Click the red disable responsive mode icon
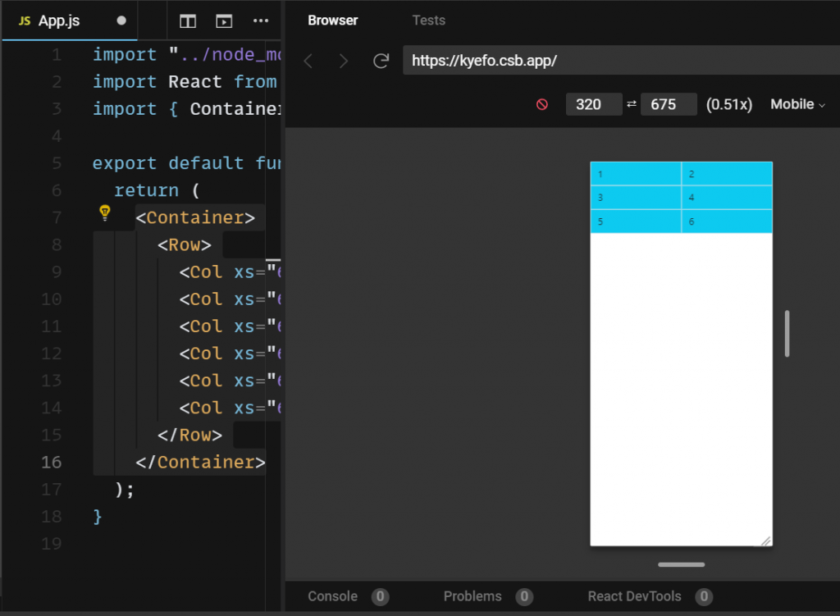Viewport: 840px width, 616px height. (542, 104)
